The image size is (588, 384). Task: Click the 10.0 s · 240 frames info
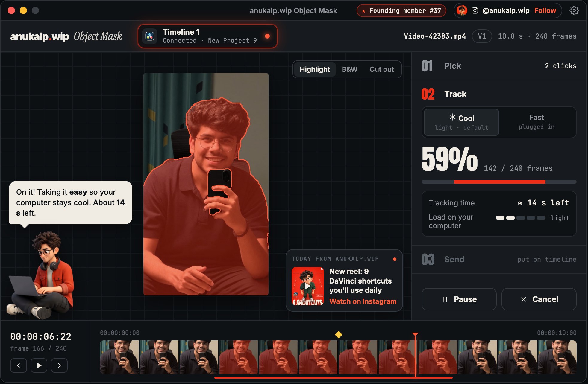coord(537,36)
